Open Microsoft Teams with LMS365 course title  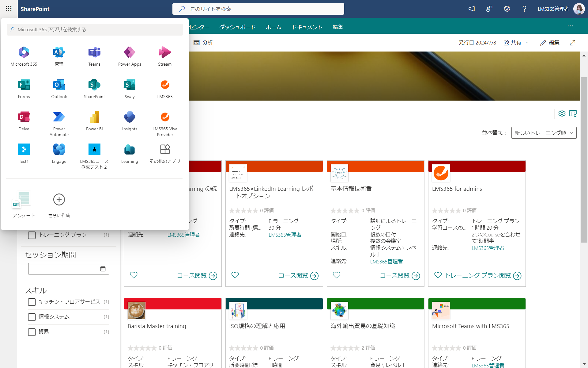click(470, 326)
